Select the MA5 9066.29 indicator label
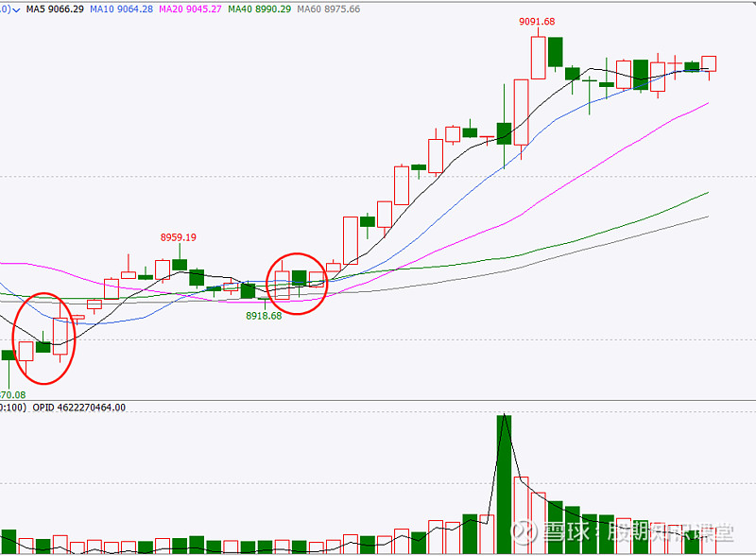Image resolution: width=756 pixels, height=556 pixels. (x=55, y=9)
